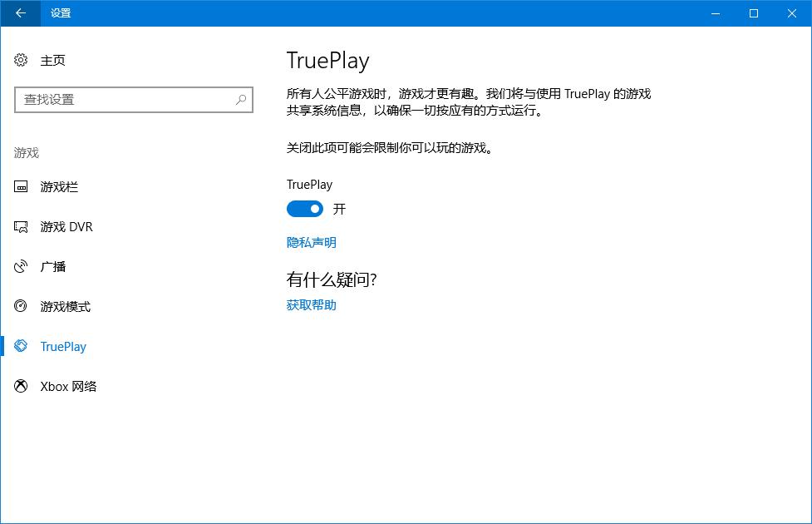The height and width of the screenshot is (524, 812).
Task: Click the Xbox logo icon
Action: click(21, 386)
